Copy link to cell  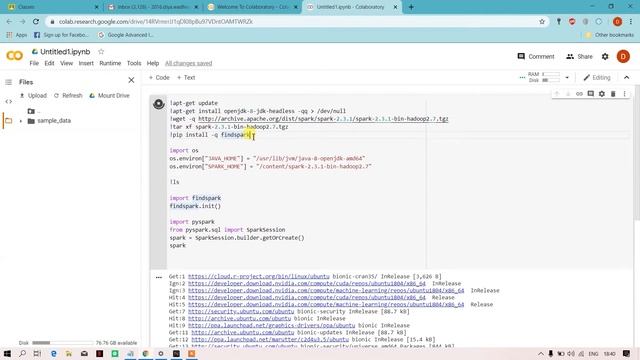tap(579, 94)
